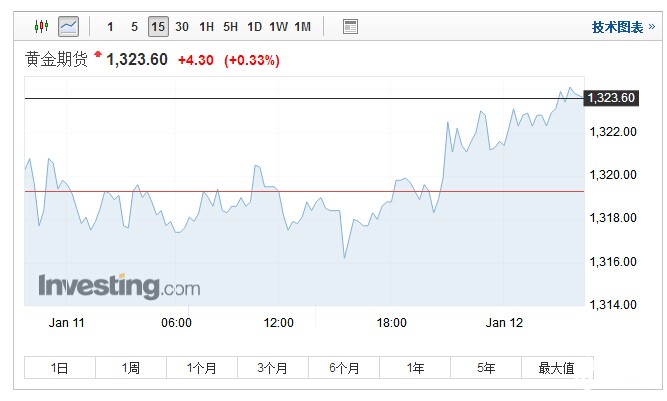Switch to candlestick chart type
This screenshot has height=401, width=667.
(x=41, y=27)
